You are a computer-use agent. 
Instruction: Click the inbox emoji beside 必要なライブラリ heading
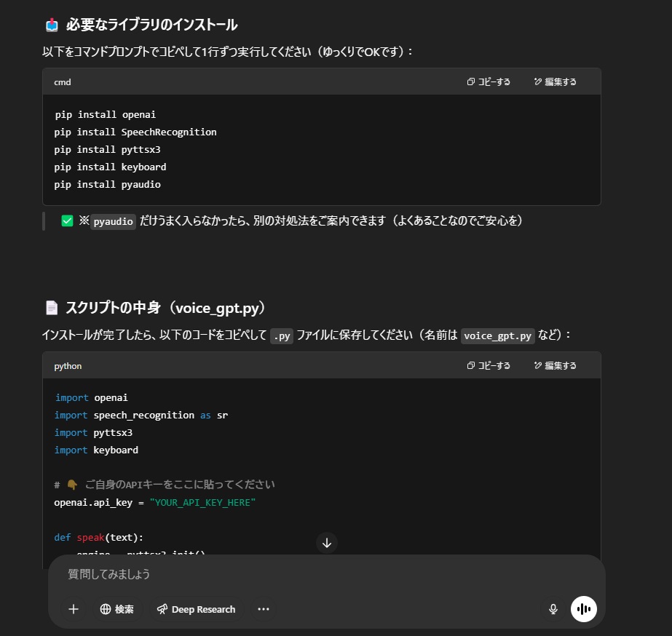tap(52, 25)
